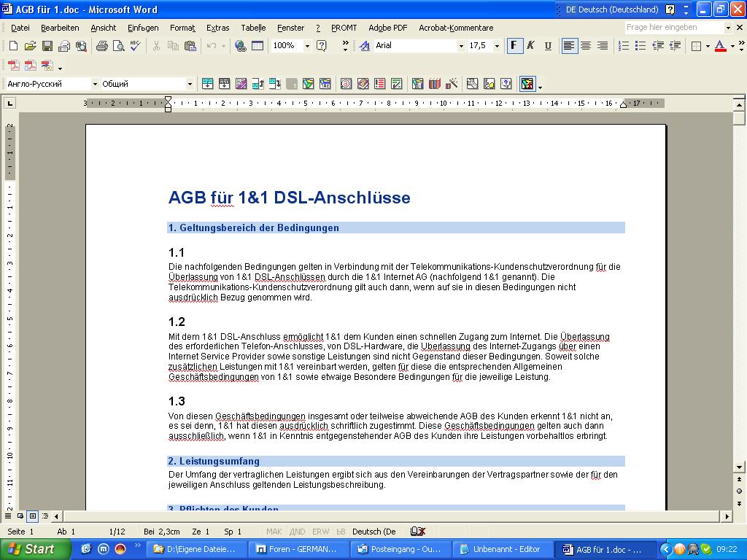Click the left indent marker on the ruler
Screen dimensions: 747x560
pyautogui.click(x=169, y=104)
